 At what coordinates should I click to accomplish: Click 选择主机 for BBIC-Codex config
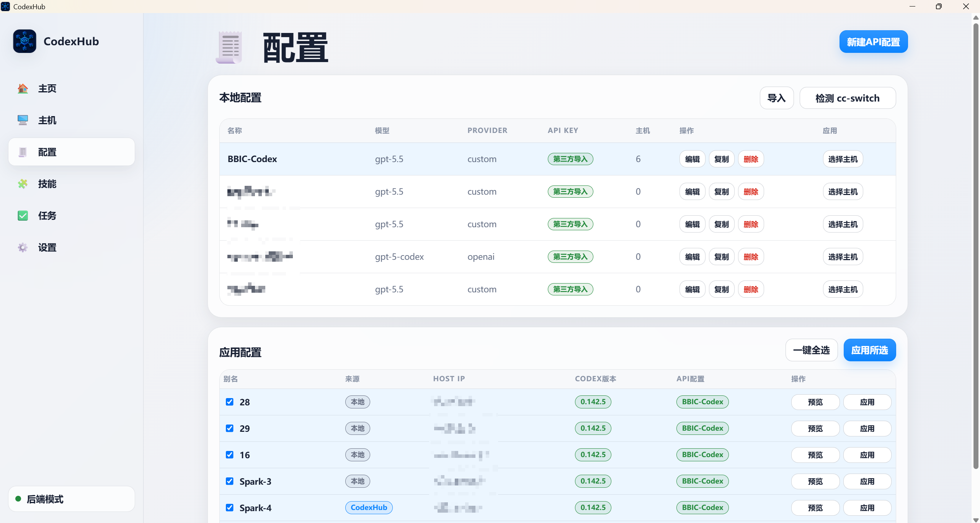(843, 159)
